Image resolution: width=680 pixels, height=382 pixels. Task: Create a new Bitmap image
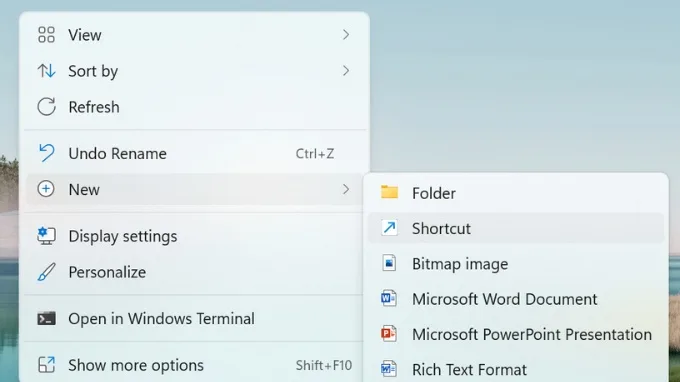point(516,264)
